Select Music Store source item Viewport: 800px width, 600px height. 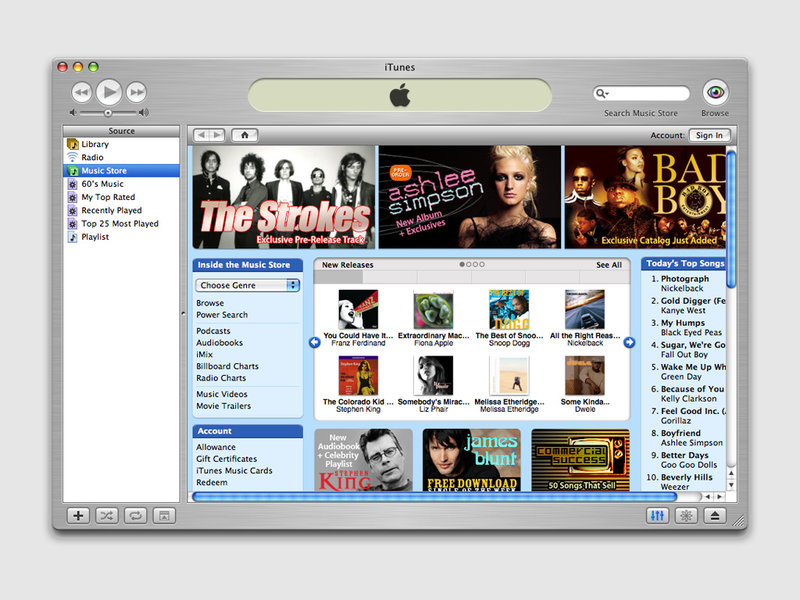(121, 170)
